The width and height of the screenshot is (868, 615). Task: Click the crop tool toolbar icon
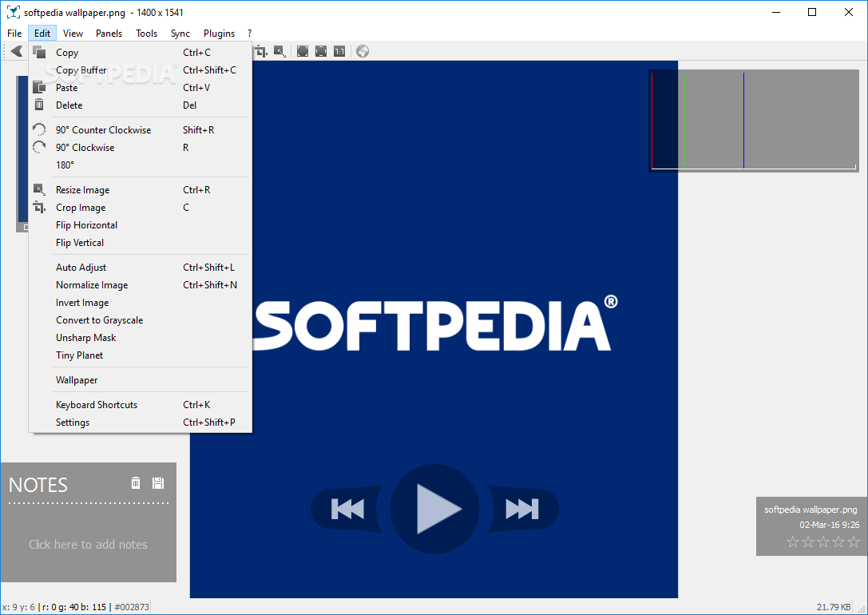(x=261, y=51)
